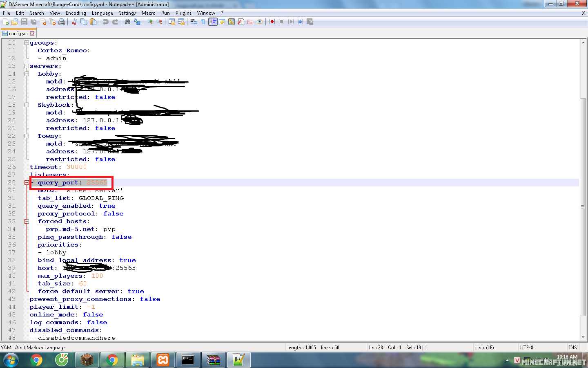
Task: Open the Encoding menu
Action: pyautogui.click(x=76, y=13)
